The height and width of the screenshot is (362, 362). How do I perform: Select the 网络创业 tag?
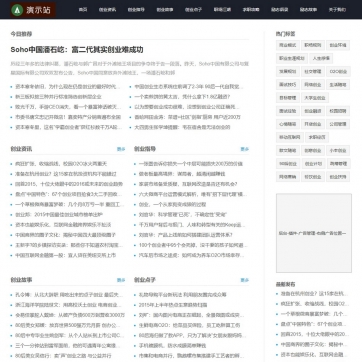(x=313, y=84)
